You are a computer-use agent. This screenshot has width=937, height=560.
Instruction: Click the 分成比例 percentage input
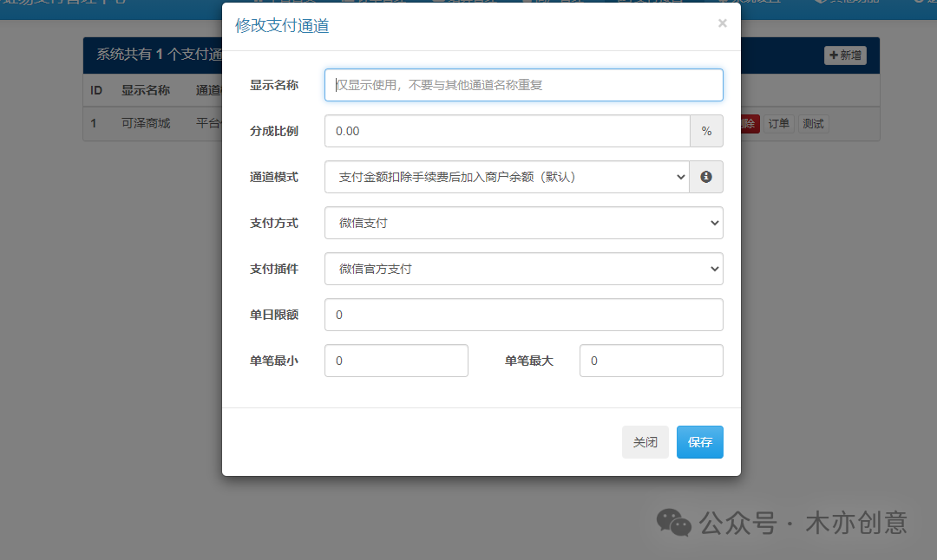coord(507,130)
